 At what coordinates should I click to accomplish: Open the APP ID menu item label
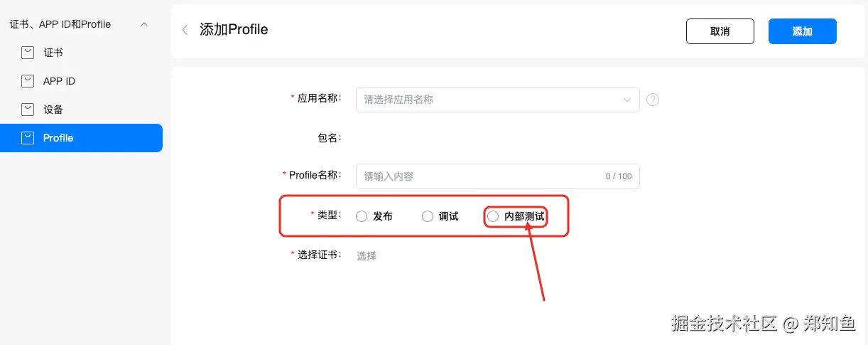point(59,81)
